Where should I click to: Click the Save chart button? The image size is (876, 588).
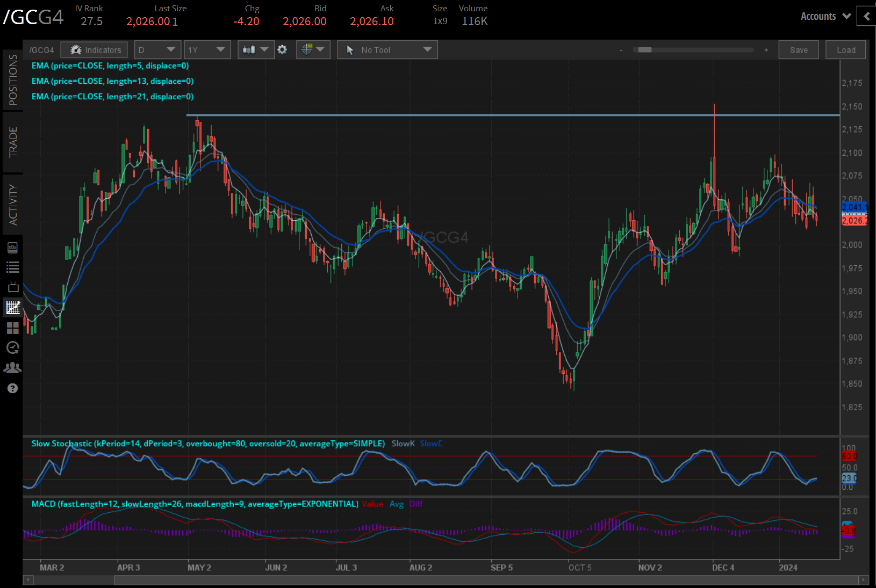(798, 50)
